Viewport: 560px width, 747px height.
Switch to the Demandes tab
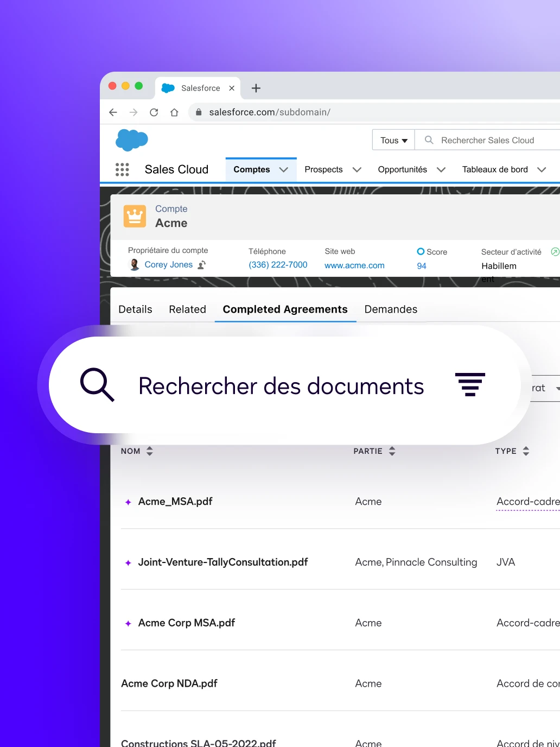click(391, 309)
